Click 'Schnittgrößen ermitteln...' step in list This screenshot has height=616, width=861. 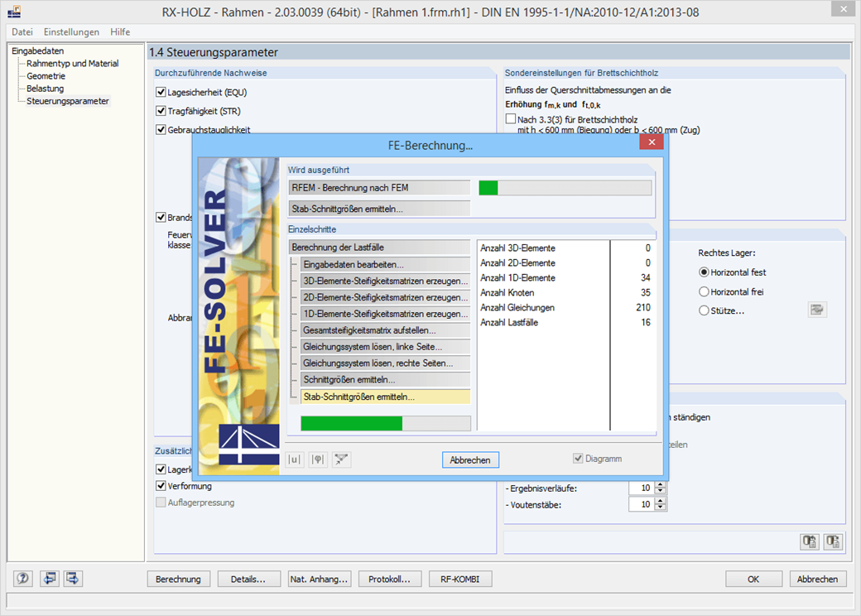(385, 380)
